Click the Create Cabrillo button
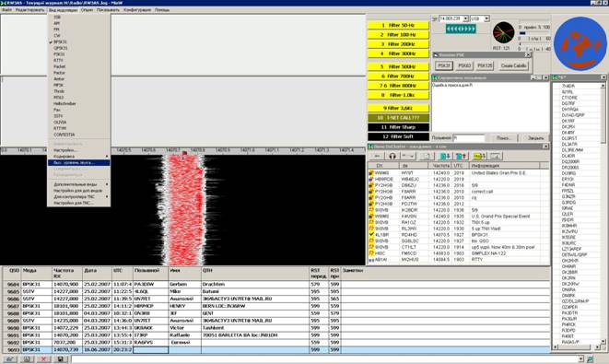The height and width of the screenshot is (364, 609). pyautogui.click(x=513, y=65)
